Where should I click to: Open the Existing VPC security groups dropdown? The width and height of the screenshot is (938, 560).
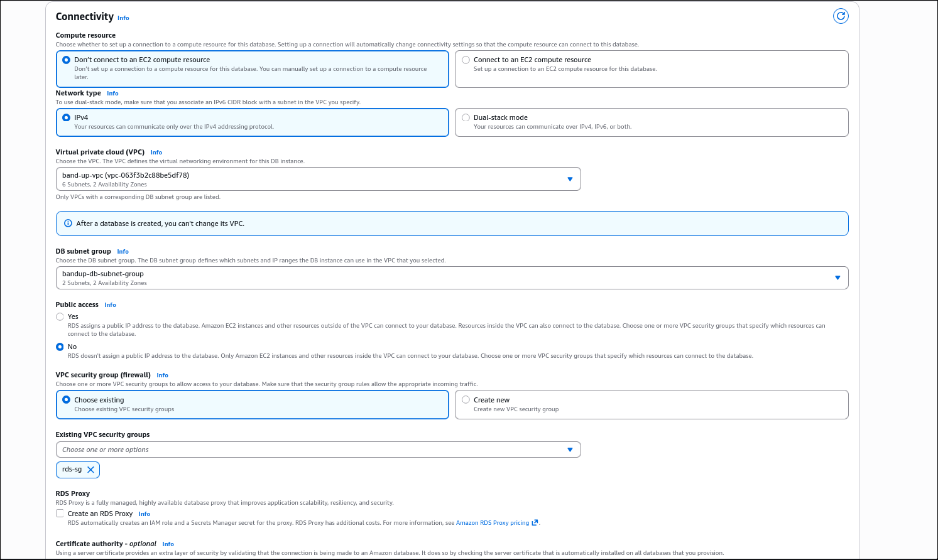pos(570,449)
